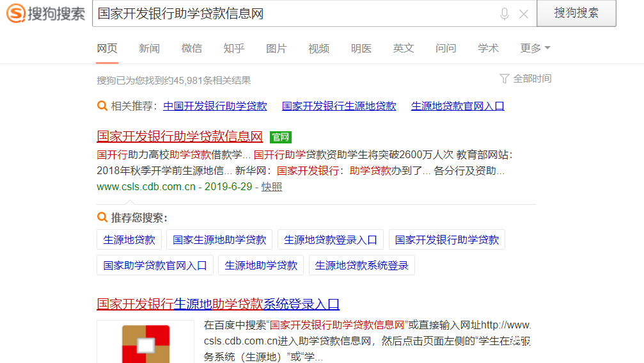
Task: Click the Sogou logo icon
Action: click(x=16, y=13)
